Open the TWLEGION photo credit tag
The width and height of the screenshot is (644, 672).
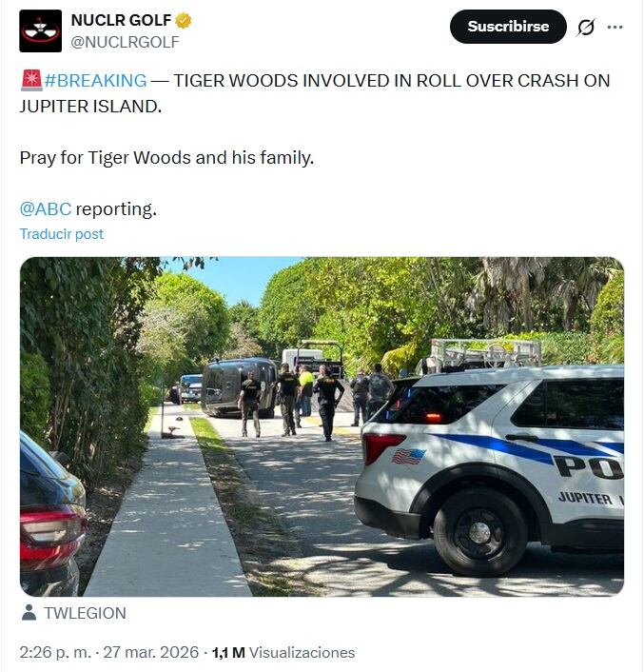(86, 613)
